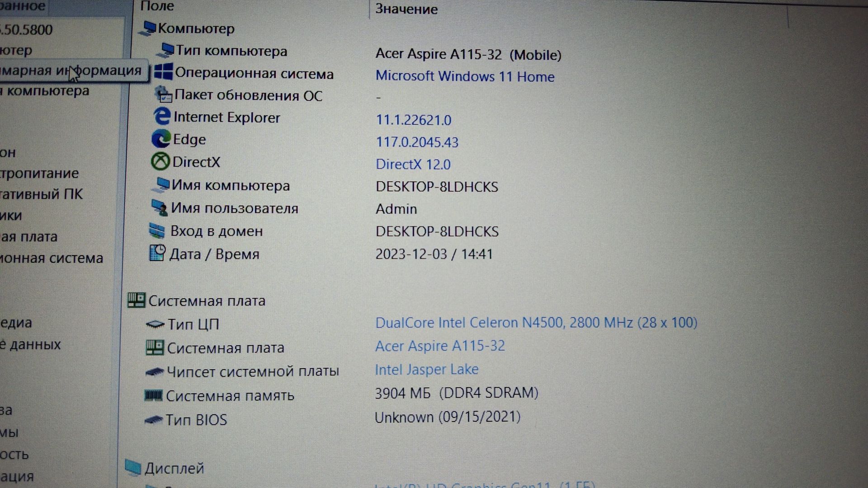Image resolution: width=868 pixels, height=488 pixels.
Task: Select the value 'Unknown (09/15/2021)'
Action: coord(448,417)
